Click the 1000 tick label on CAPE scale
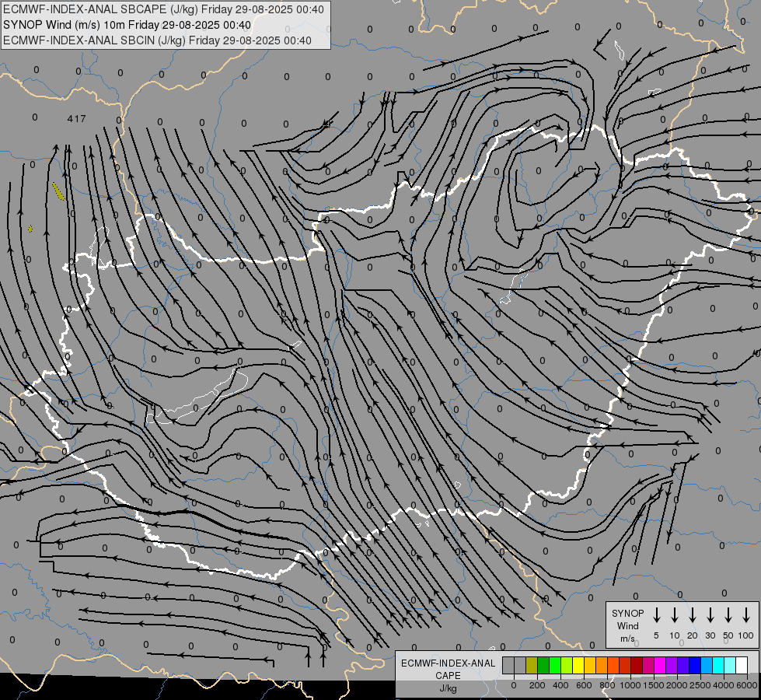Image resolution: width=761 pixels, height=700 pixels. click(x=630, y=685)
